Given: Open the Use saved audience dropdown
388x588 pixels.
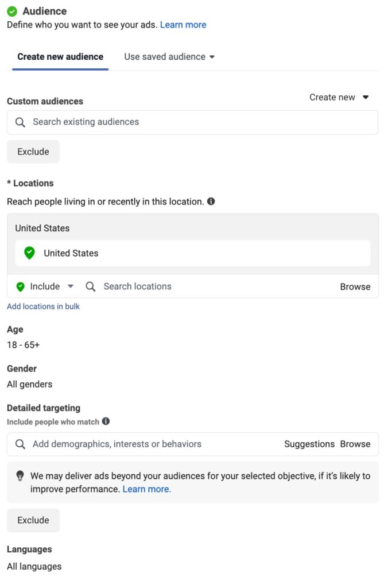Looking at the screenshot, I should (169, 57).
